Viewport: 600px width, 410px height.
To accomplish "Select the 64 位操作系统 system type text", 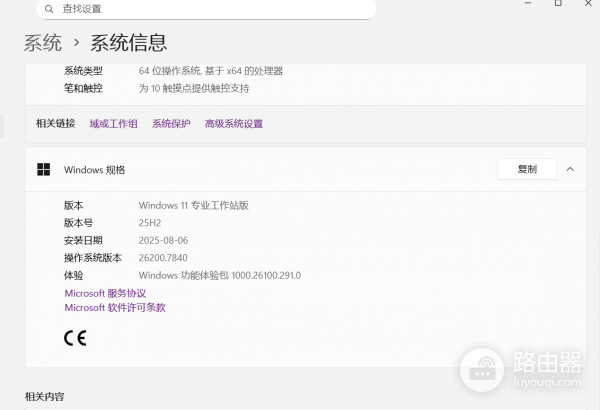I will (211, 71).
